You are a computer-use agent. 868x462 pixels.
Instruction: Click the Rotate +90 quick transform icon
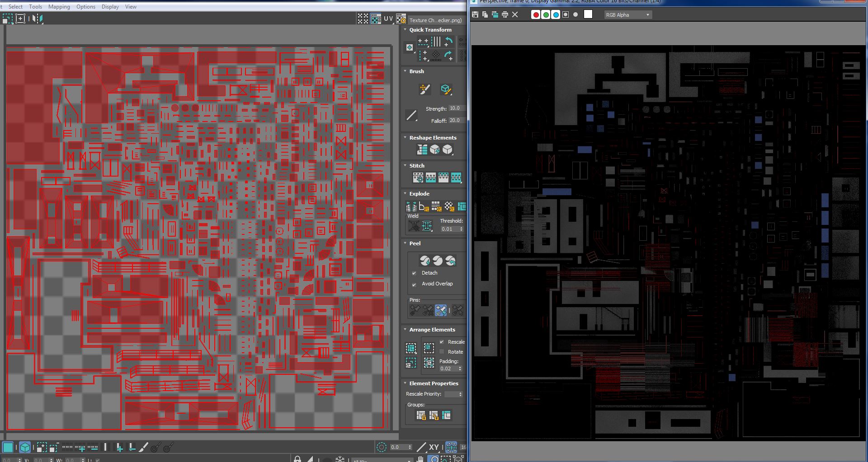pyautogui.click(x=448, y=42)
